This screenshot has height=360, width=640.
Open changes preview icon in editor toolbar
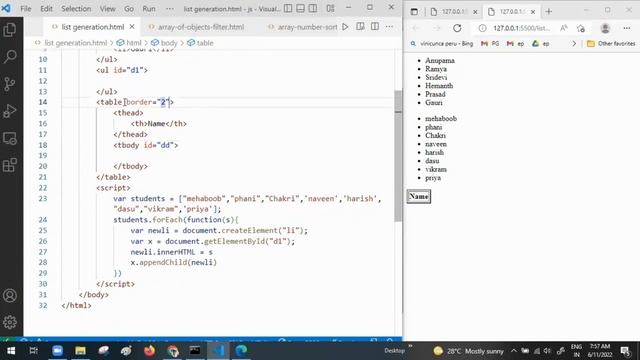[x=360, y=27]
